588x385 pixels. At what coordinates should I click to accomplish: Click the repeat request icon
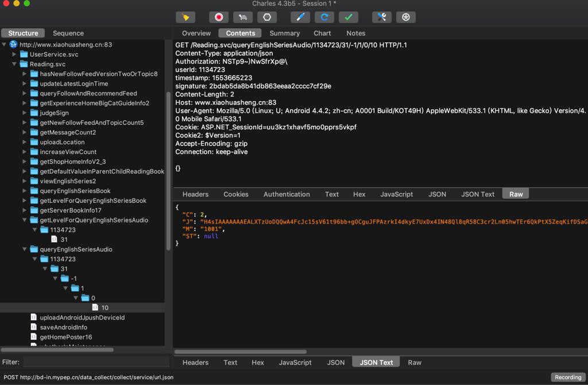coord(324,17)
